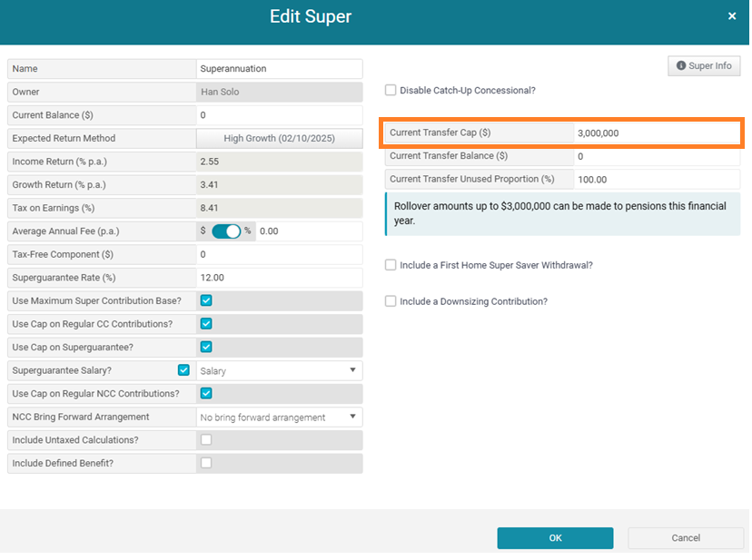This screenshot has height=560, width=752.
Task: Enable Include Defined Benefit option
Action: (x=206, y=464)
